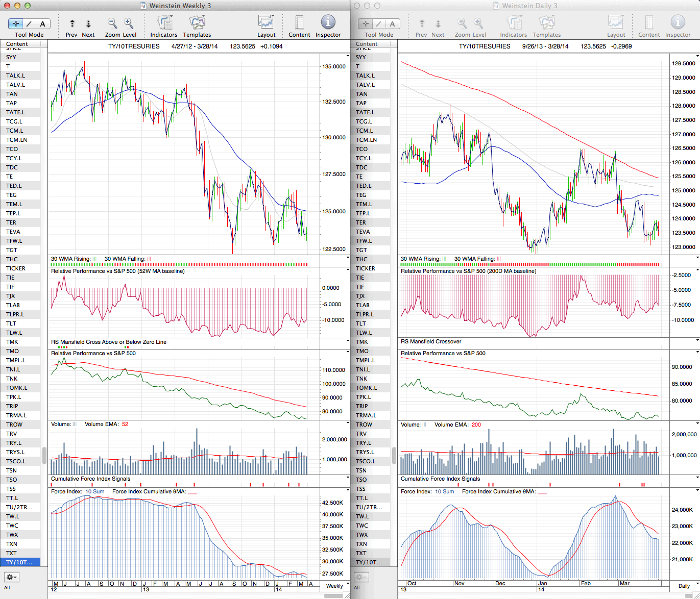
Task: Open the Daily timeframe dropdown
Action: coord(686,586)
